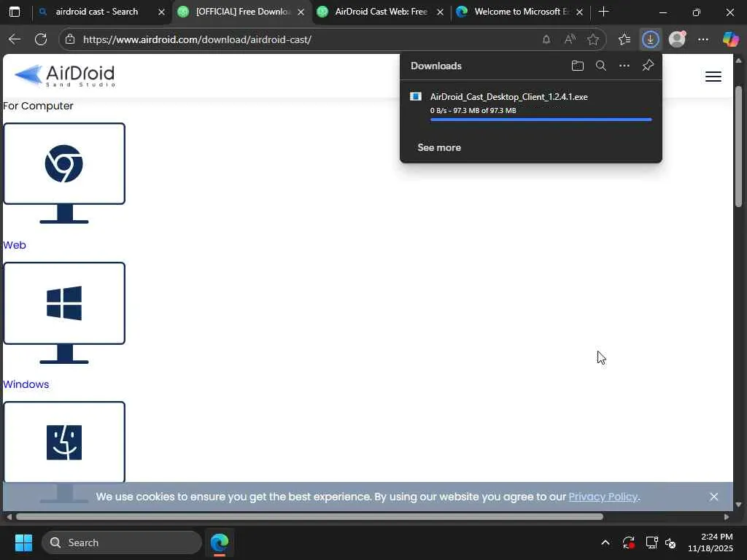Launch Copilot from the toolbar
The width and height of the screenshot is (747, 560).
click(x=730, y=39)
